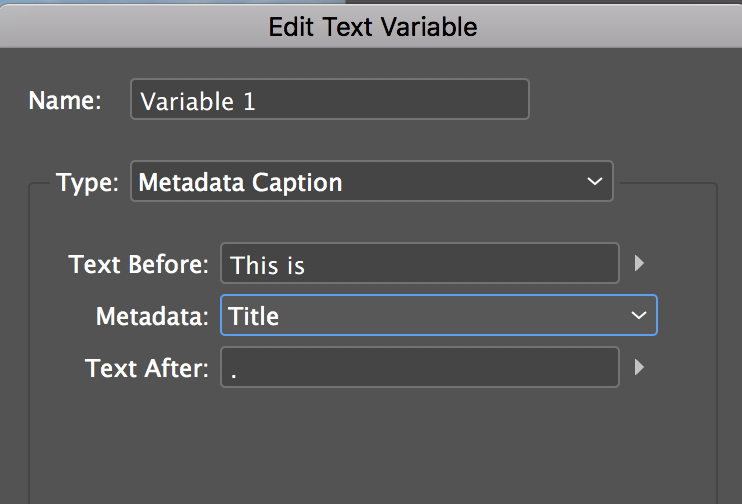The image size is (742, 504).
Task: Click the "Text After:" label
Action: [147, 368]
